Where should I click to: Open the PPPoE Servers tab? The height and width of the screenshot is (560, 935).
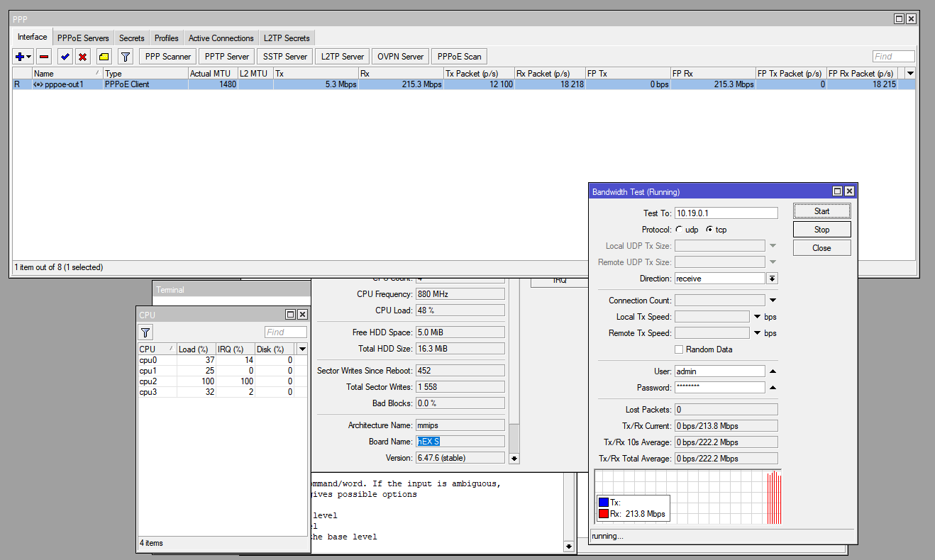83,38
